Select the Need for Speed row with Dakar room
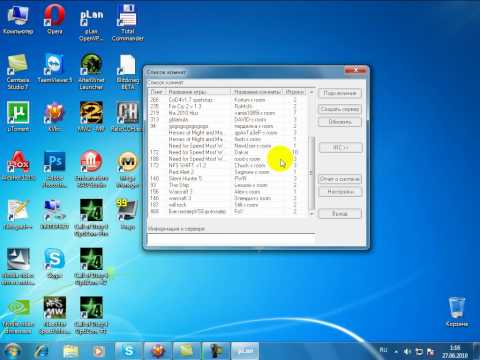 [x=228, y=152]
